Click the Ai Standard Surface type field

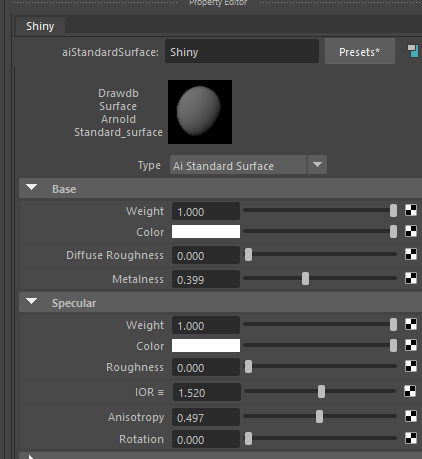click(238, 165)
